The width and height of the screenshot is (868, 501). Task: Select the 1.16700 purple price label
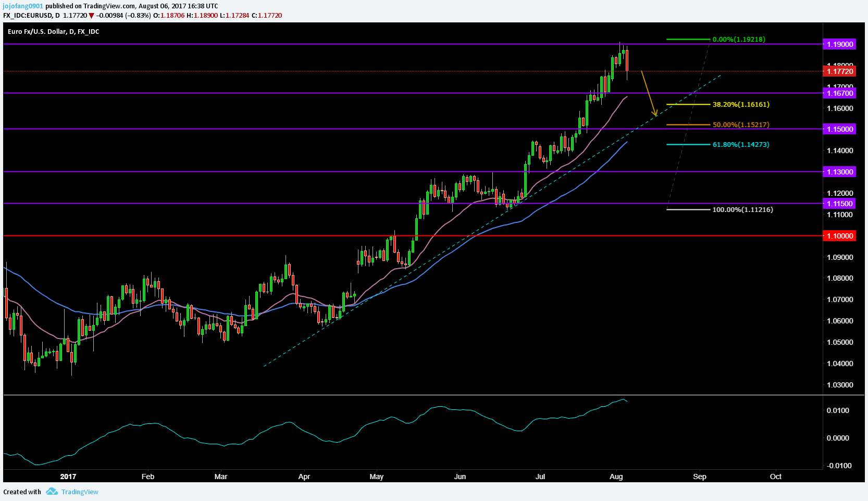tap(839, 93)
